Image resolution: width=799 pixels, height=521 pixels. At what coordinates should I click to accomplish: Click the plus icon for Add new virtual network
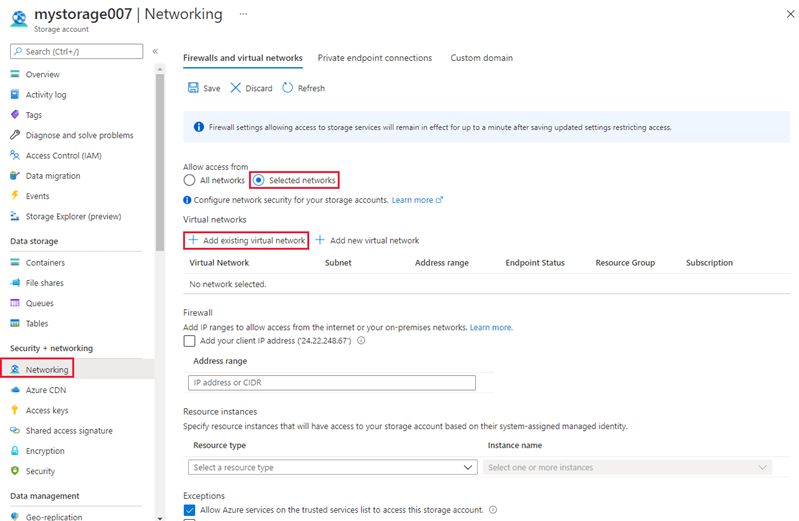[x=320, y=240]
